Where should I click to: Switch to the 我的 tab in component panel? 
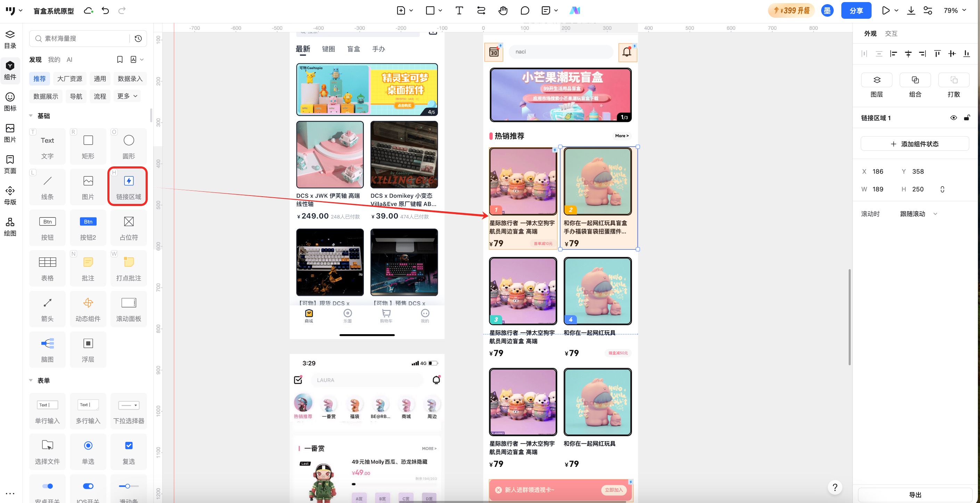(x=54, y=59)
